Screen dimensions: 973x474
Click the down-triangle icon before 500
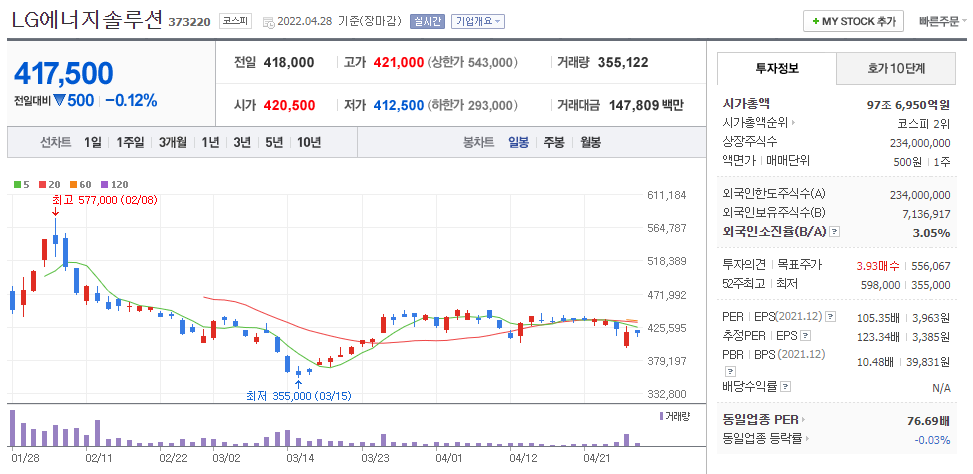point(59,100)
